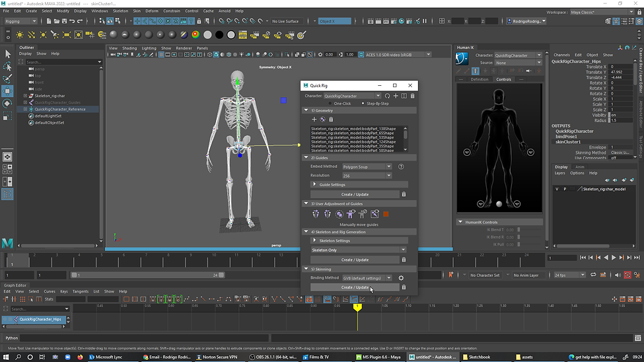Click Create / Update under Skeleton and Rig Generation
644x362 pixels.
[x=355, y=260]
